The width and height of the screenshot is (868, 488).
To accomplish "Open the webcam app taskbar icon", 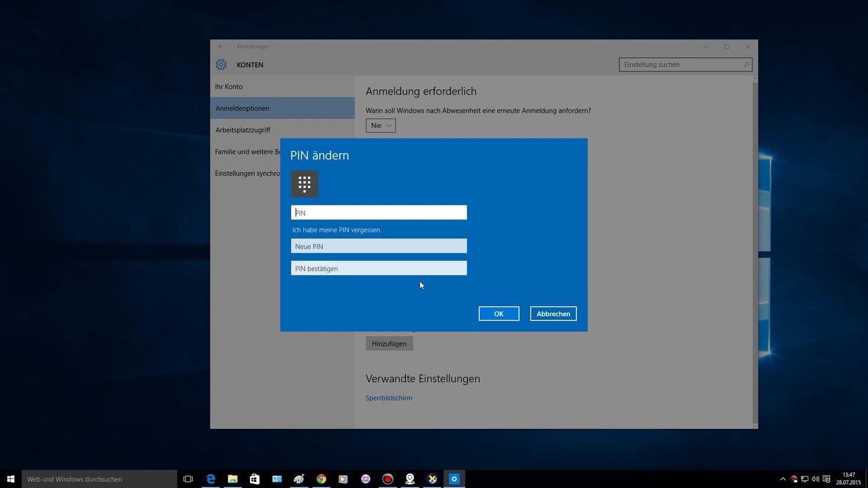I will tap(410, 479).
